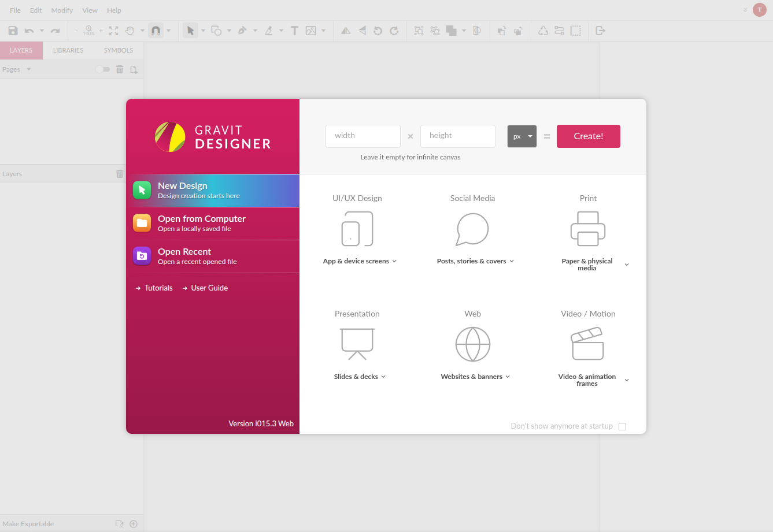The height and width of the screenshot is (532, 773).
Task: Click the Redo arrow icon
Action: [x=56, y=31]
